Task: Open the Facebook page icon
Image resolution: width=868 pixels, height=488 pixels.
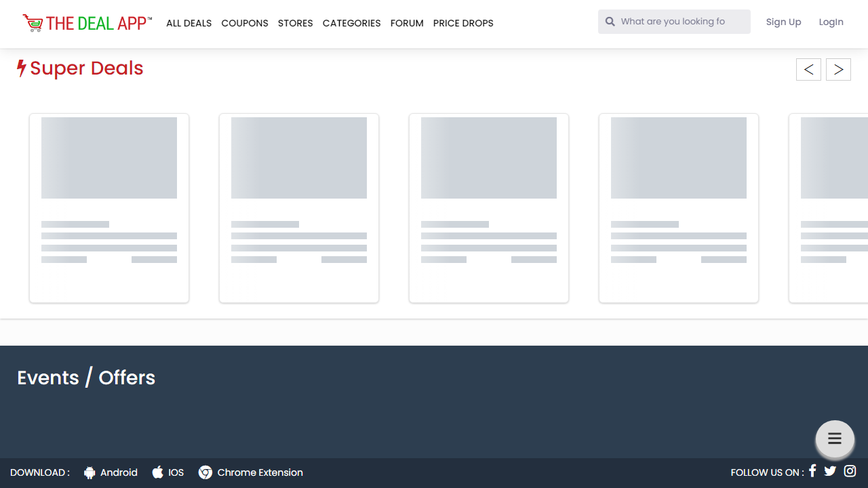Action: tap(812, 471)
